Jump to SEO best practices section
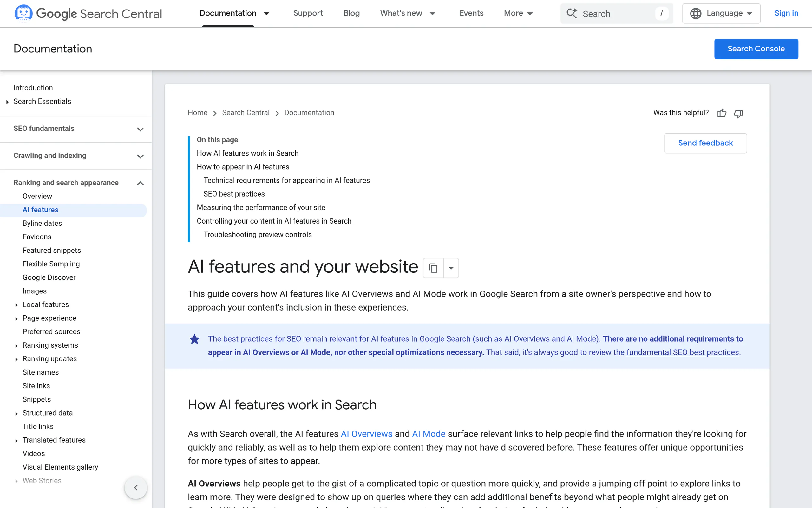Image resolution: width=812 pixels, height=508 pixels. (x=234, y=194)
